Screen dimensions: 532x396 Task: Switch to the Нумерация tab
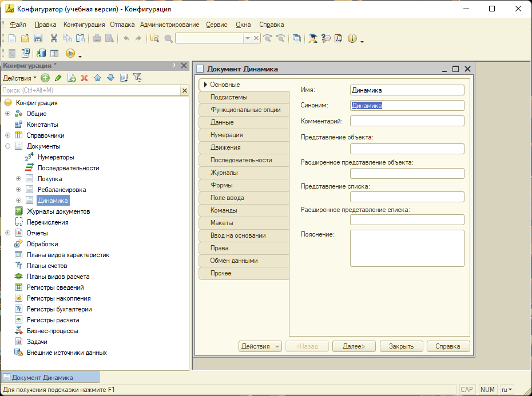227,135
